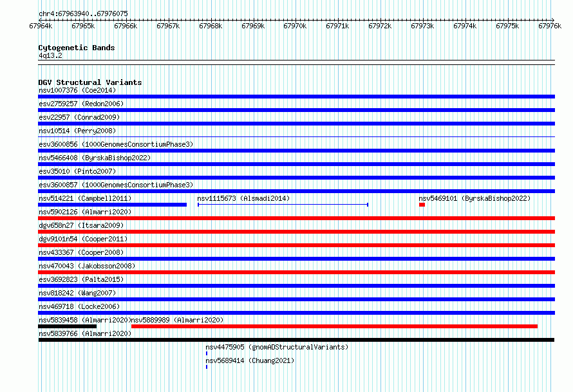Select the blue bar under nsv469718 (Locke2006)
573x392 pixels.
(x=296, y=313)
